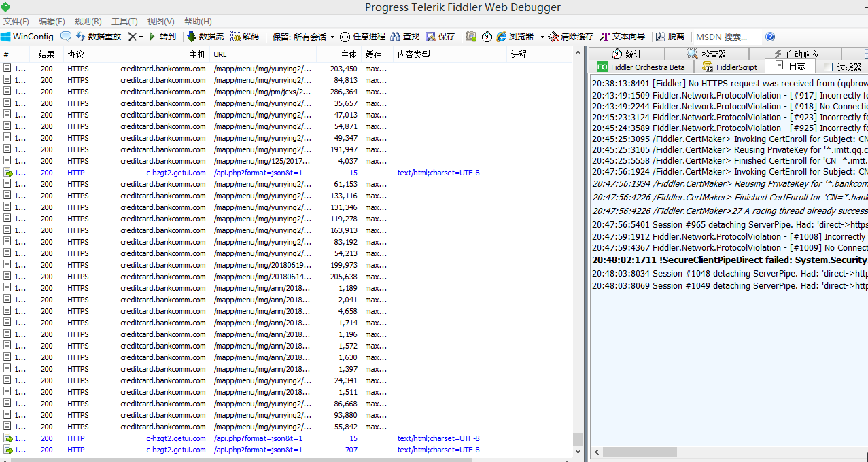Open the remove sessions dropdown arrow
868x462 pixels.
(141, 37)
